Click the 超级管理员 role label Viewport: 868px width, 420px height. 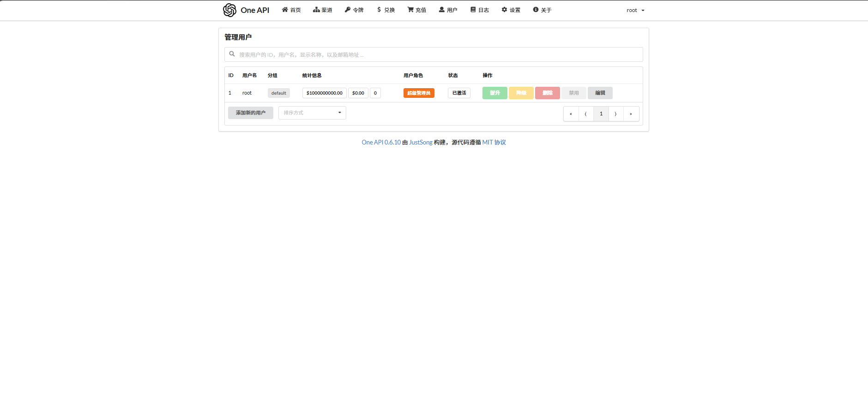pos(419,93)
